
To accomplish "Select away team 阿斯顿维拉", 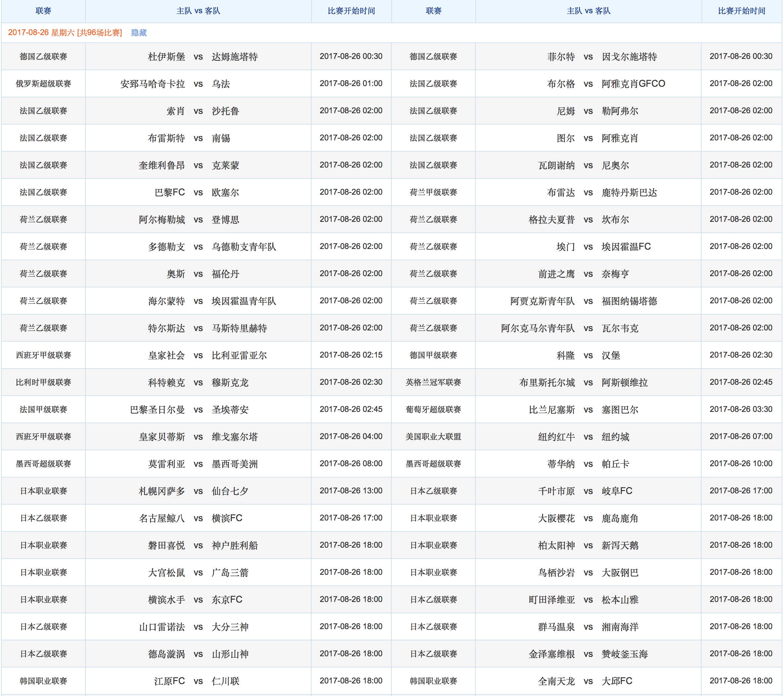I will pos(625,383).
